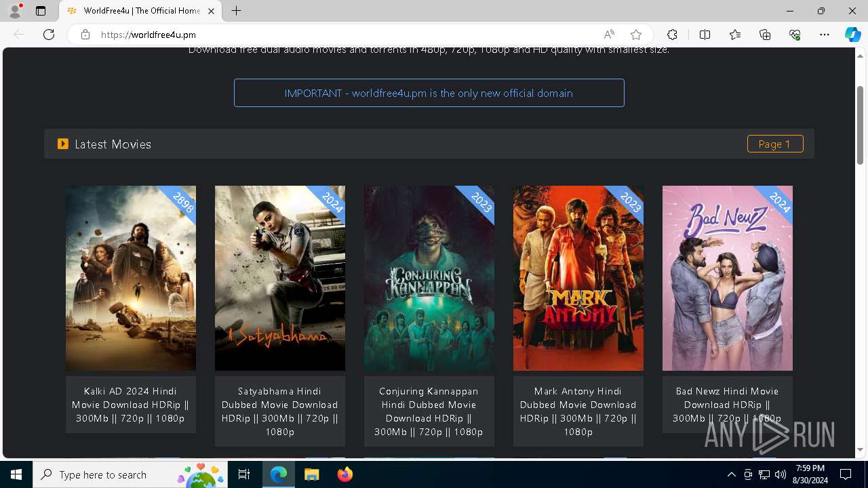Image resolution: width=868 pixels, height=488 pixels.
Task: Open Settings and more ellipsis menu
Action: pos(825,35)
